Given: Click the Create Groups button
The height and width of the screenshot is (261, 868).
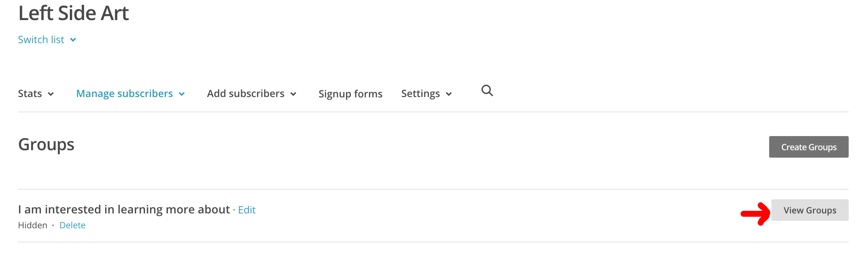Looking at the screenshot, I should [809, 147].
